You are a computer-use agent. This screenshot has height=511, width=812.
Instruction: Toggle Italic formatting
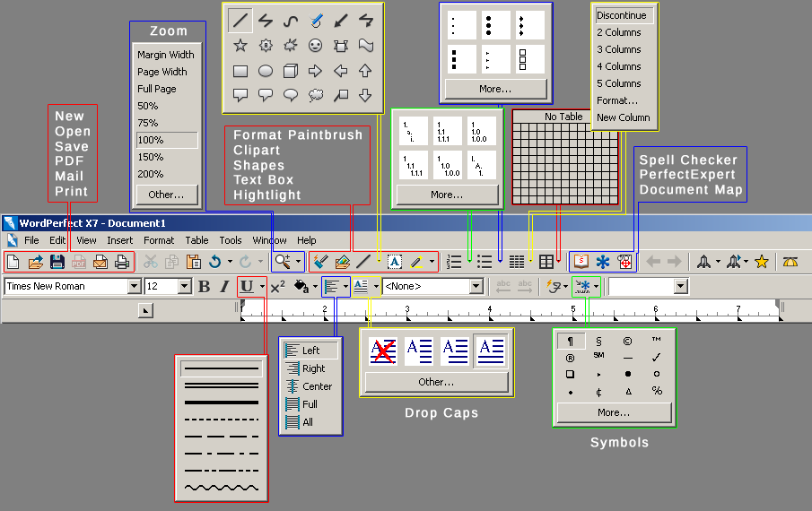click(x=223, y=287)
